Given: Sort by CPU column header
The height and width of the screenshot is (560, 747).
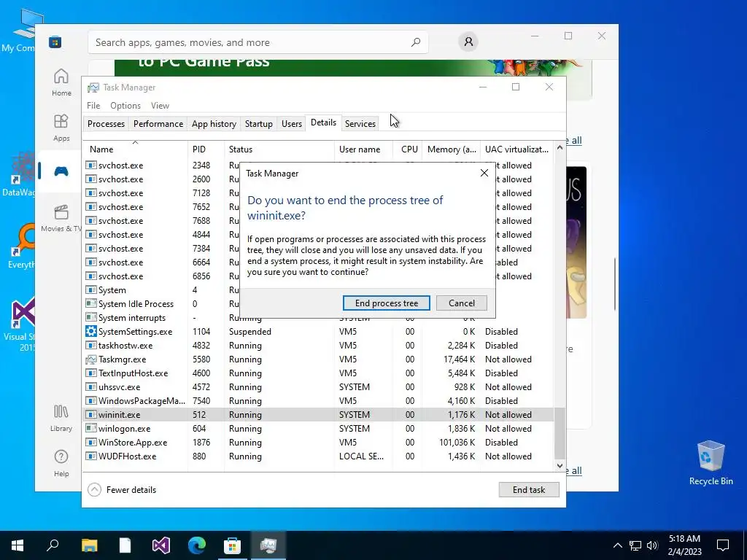Looking at the screenshot, I should [408, 149].
